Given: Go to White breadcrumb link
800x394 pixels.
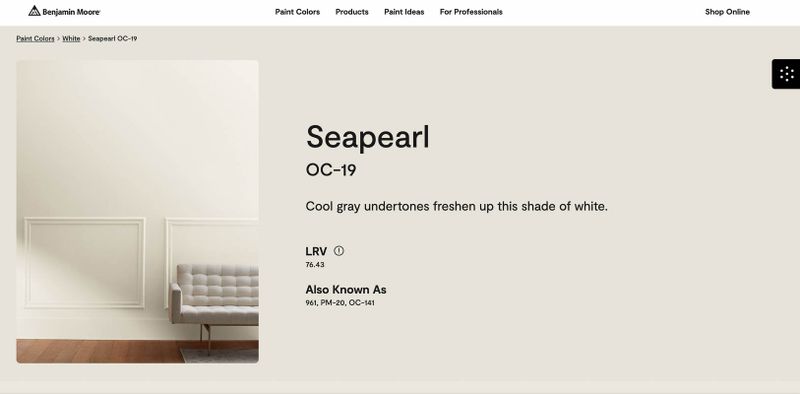Looking at the screenshot, I should 71,38.
